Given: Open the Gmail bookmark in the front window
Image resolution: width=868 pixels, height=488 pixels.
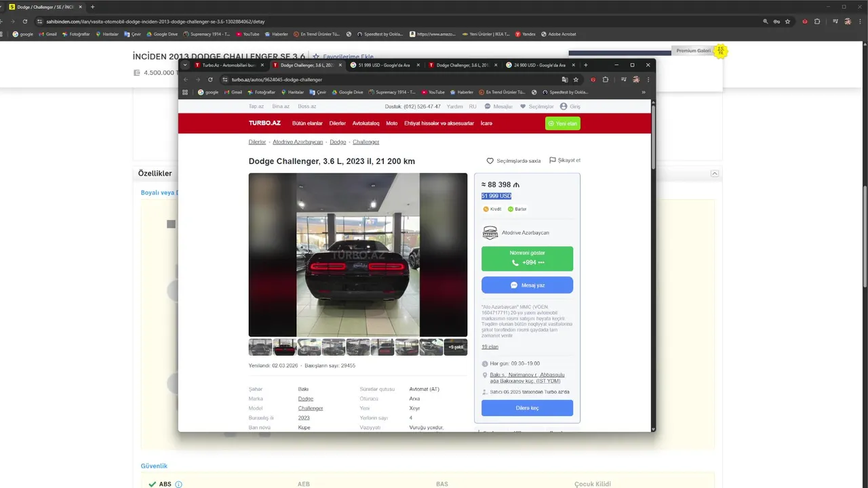Looking at the screenshot, I should tap(233, 92).
